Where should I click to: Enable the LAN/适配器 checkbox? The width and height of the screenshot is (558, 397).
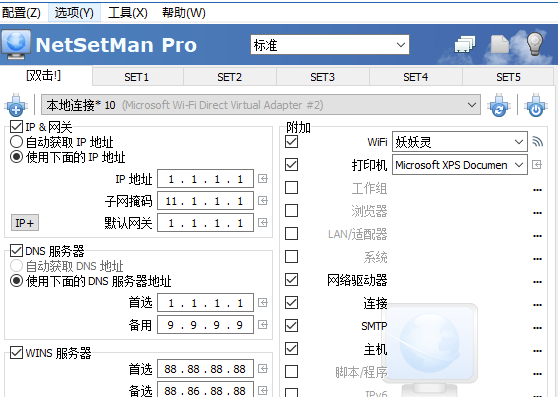[291, 234]
